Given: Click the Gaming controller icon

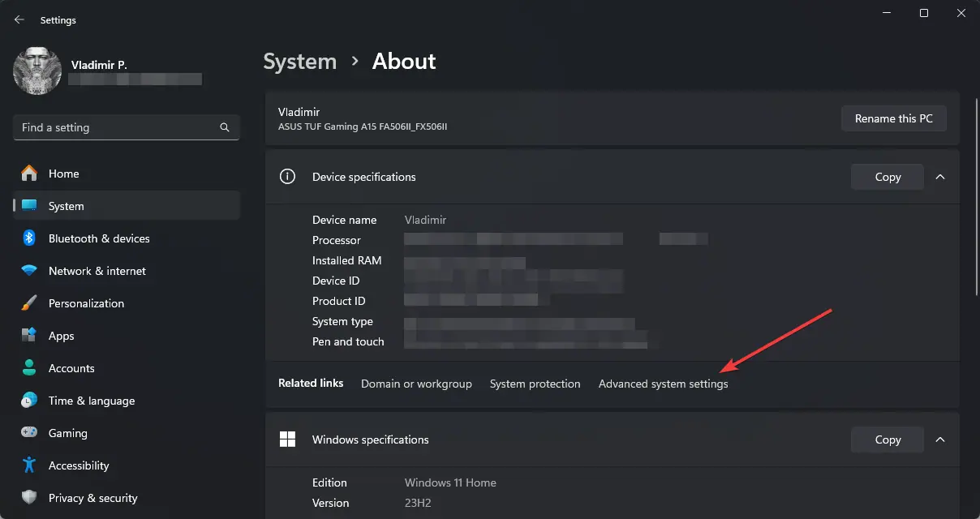Looking at the screenshot, I should [x=29, y=433].
